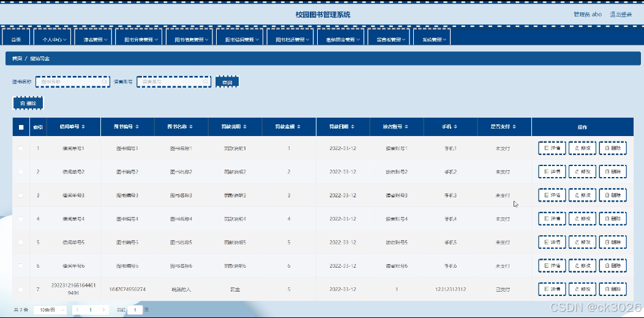Screen dimensions: 644x318
Task: Tick checkbox for row 借阅单号6
Action: pyautogui.click(x=21, y=266)
